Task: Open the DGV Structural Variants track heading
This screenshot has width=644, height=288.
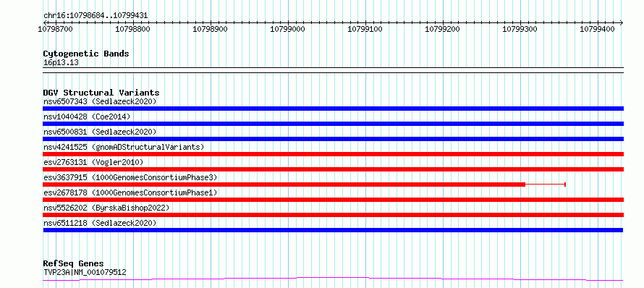Action: tap(101, 93)
